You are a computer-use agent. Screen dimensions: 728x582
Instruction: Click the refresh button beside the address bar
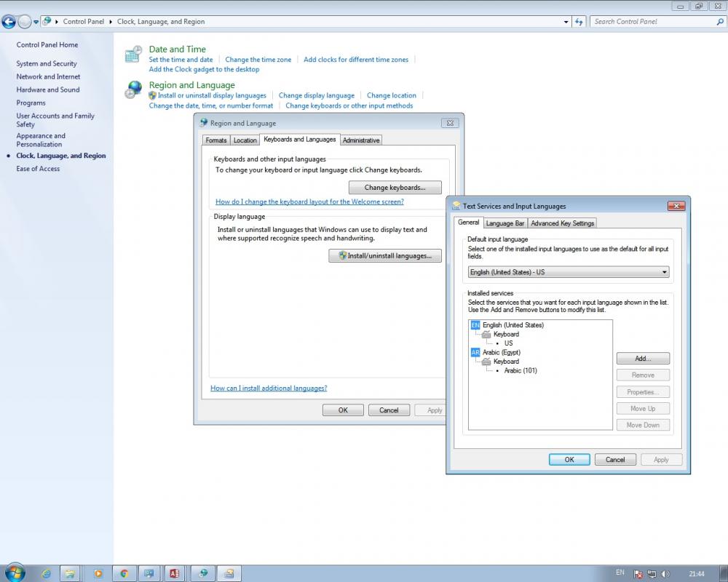pyautogui.click(x=579, y=21)
